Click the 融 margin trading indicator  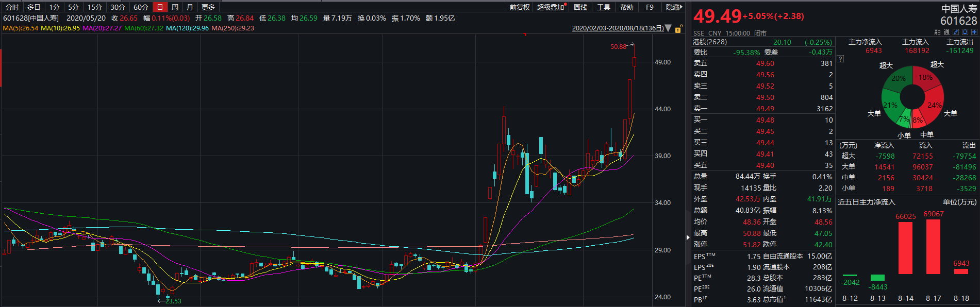(937, 32)
